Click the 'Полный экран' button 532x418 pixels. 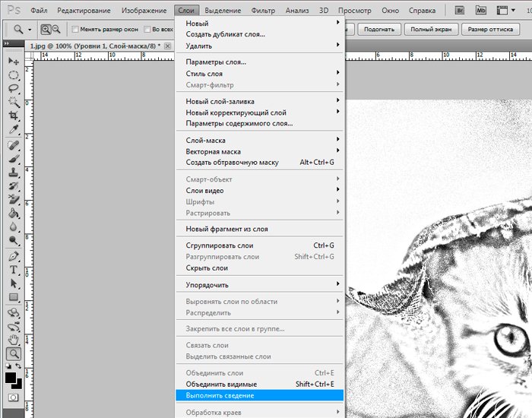click(x=430, y=30)
